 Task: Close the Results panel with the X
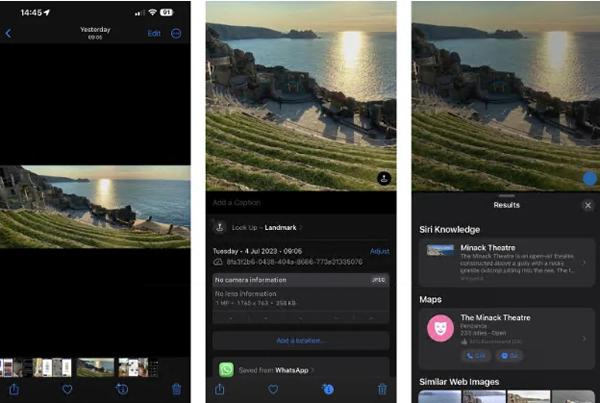(587, 205)
